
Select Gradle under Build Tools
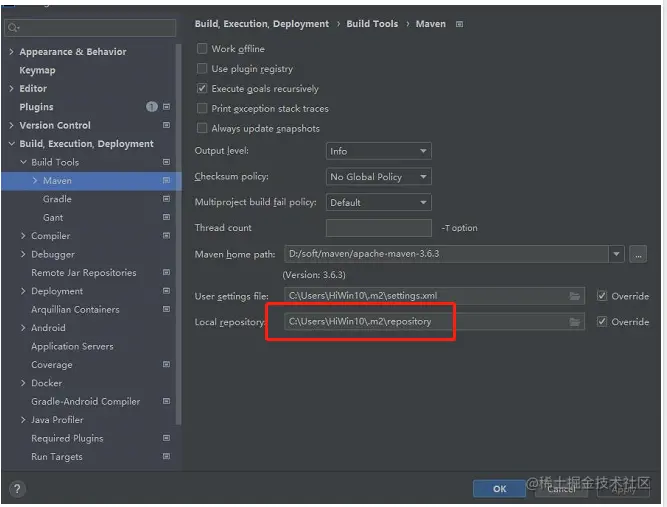point(57,199)
